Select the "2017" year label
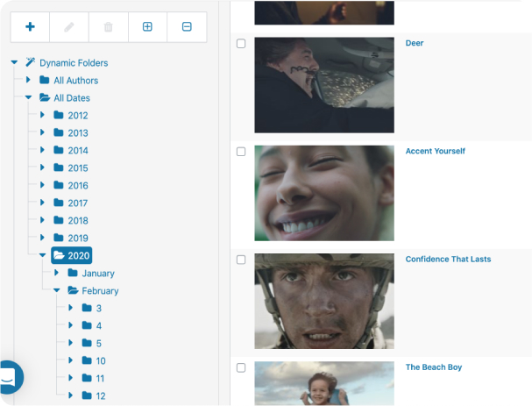 78,203
